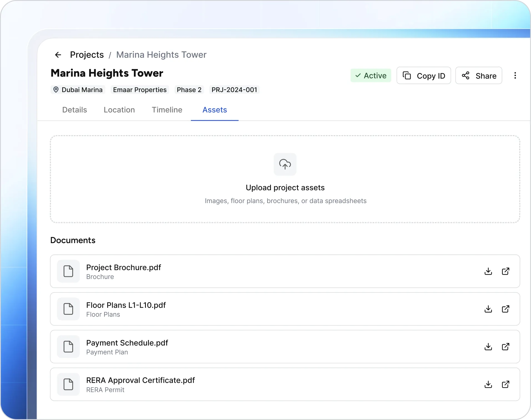531x420 pixels.
Task: Switch to the Details tab
Action: (x=74, y=110)
